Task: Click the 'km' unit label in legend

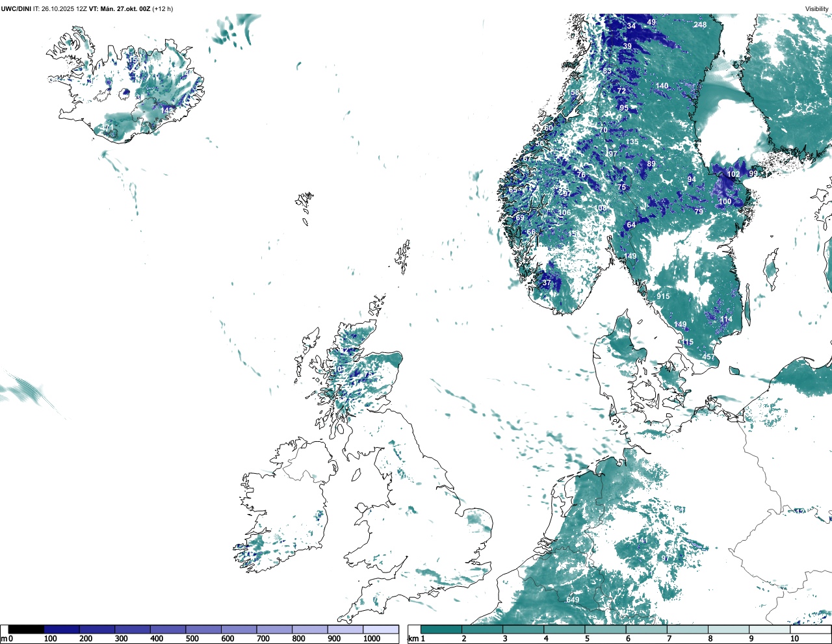Action: pos(413,639)
